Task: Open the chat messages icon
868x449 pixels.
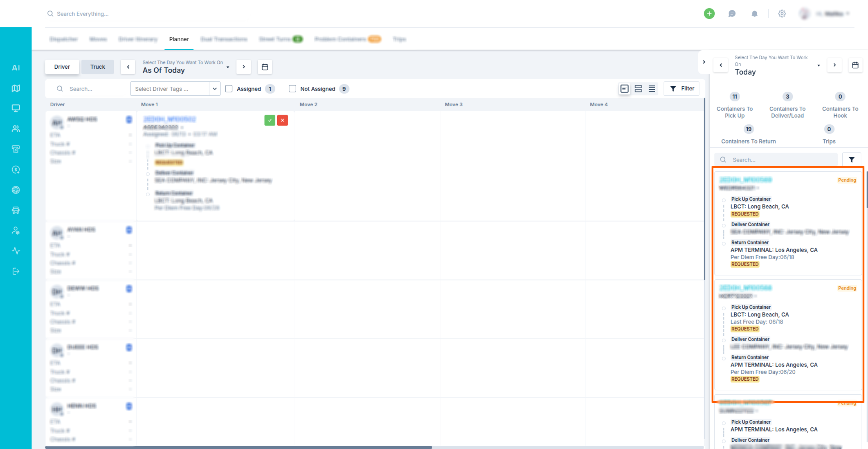Action: point(732,14)
